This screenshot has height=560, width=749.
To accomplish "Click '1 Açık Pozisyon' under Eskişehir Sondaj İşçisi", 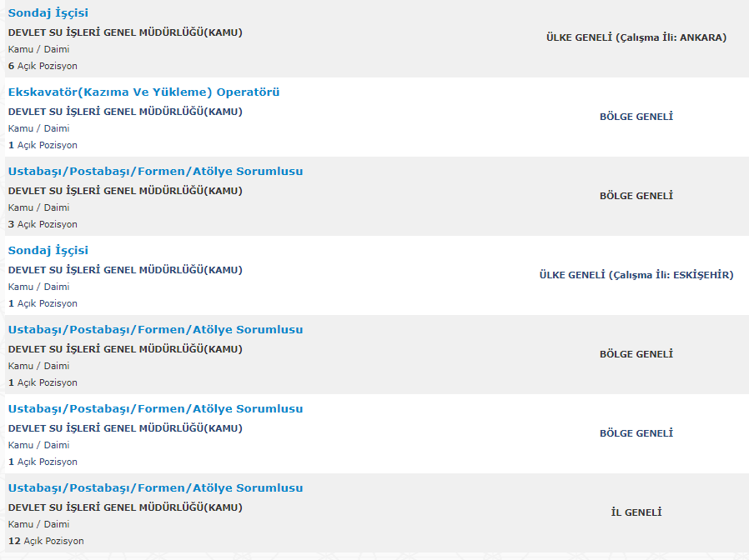I will 43,303.
